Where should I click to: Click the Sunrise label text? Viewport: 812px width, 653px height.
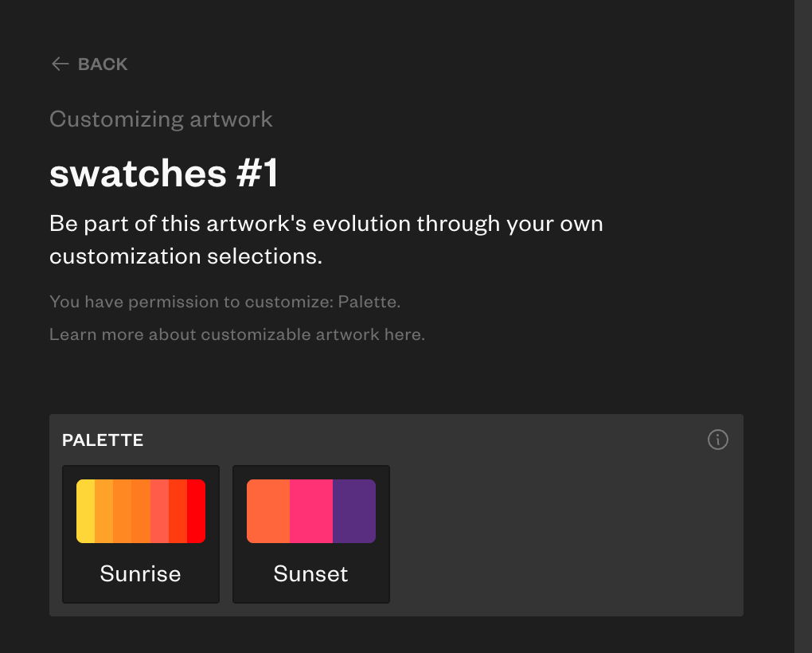141,573
